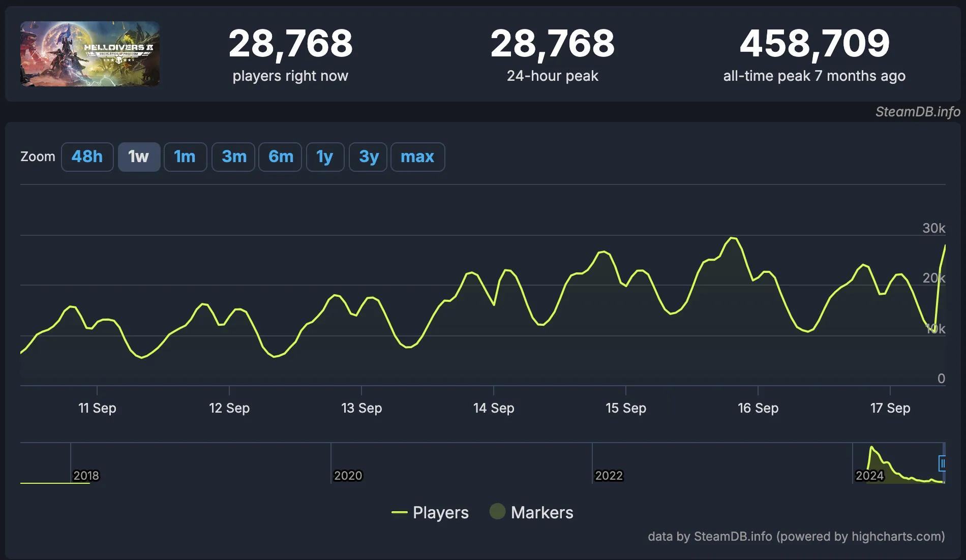The width and height of the screenshot is (966, 560).
Task: Choose the 3y zoom range
Action: pos(368,157)
